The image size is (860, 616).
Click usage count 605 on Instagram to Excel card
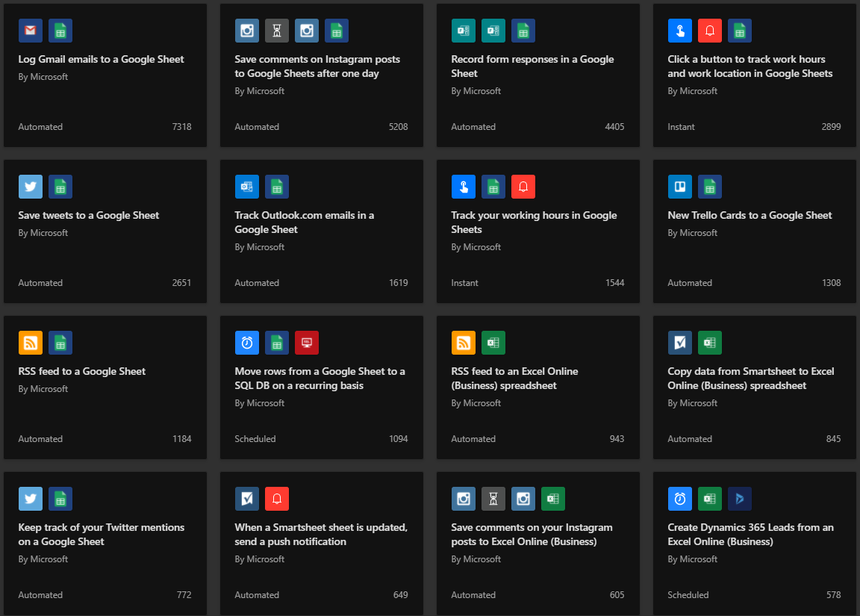pyautogui.click(x=617, y=595)
